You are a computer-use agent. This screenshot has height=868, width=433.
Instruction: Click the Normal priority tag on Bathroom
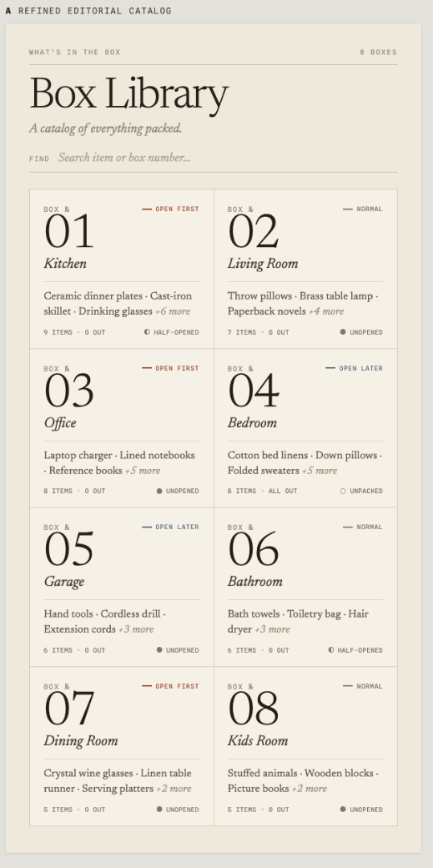(363, 527)
